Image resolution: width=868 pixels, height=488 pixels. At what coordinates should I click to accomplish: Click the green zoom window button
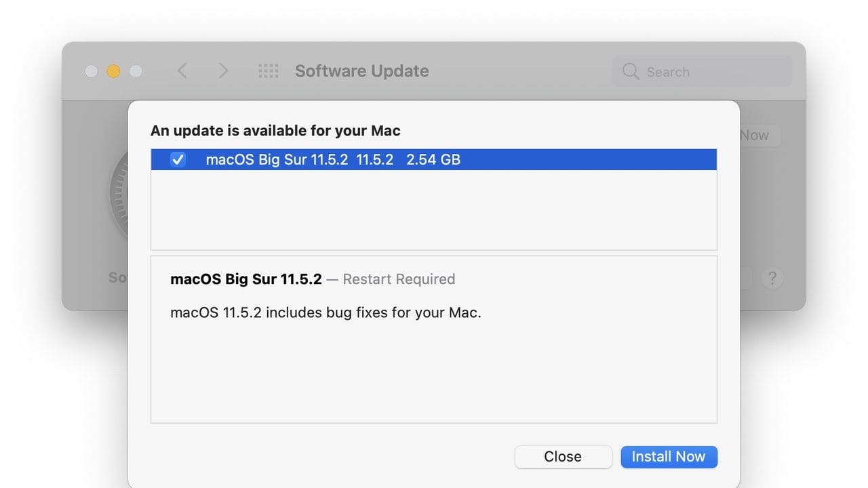click(136, 70)
